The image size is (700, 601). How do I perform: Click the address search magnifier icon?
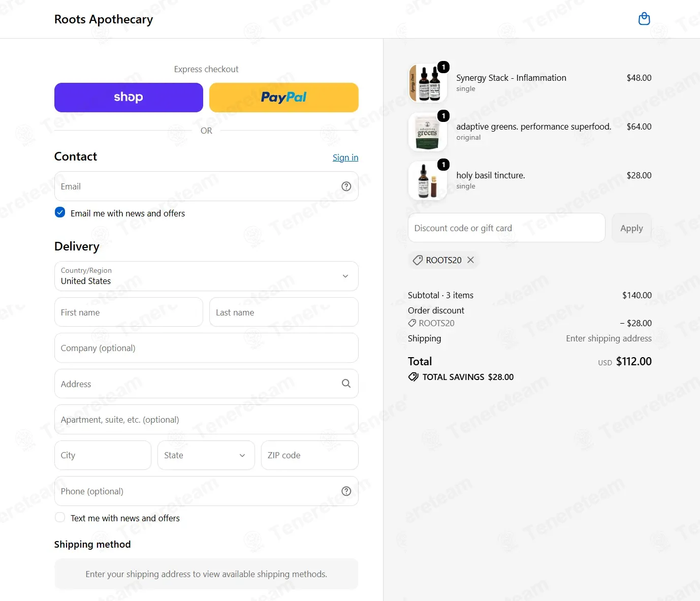pyautogui.click(x=346, y=384)
